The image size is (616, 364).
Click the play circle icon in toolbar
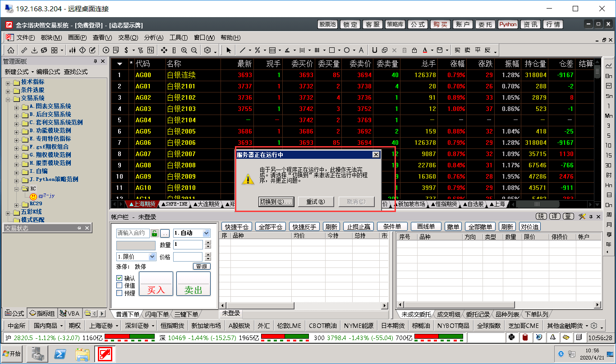[106, 50]
